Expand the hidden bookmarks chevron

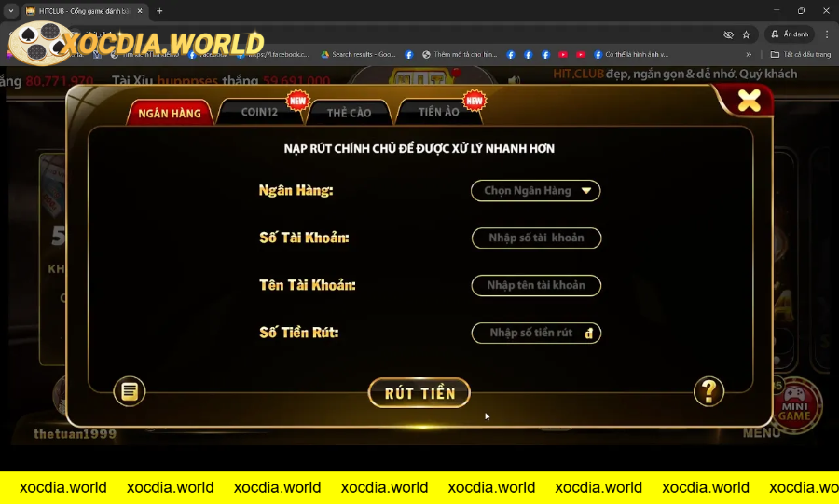tap(749, 55)
